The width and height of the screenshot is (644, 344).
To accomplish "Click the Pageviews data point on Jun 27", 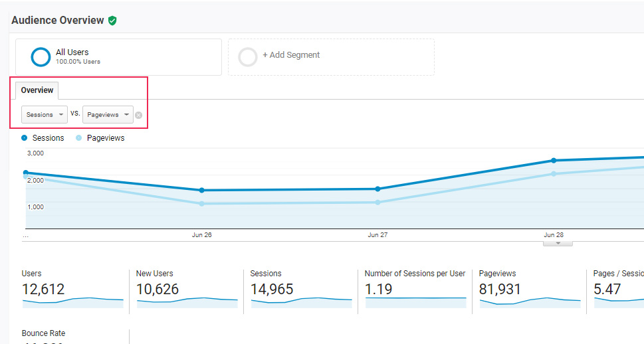I will (x=378, y=203).
